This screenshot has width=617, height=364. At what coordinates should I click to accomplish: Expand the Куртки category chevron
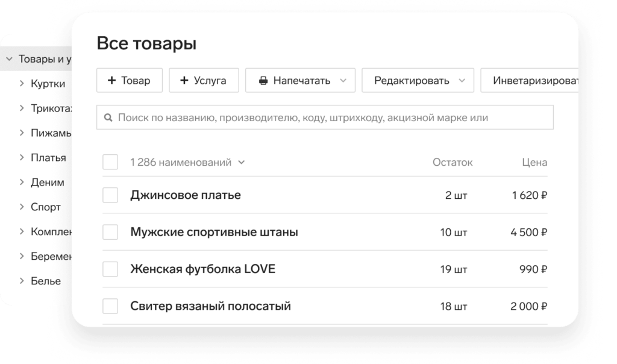click(22, 84)
